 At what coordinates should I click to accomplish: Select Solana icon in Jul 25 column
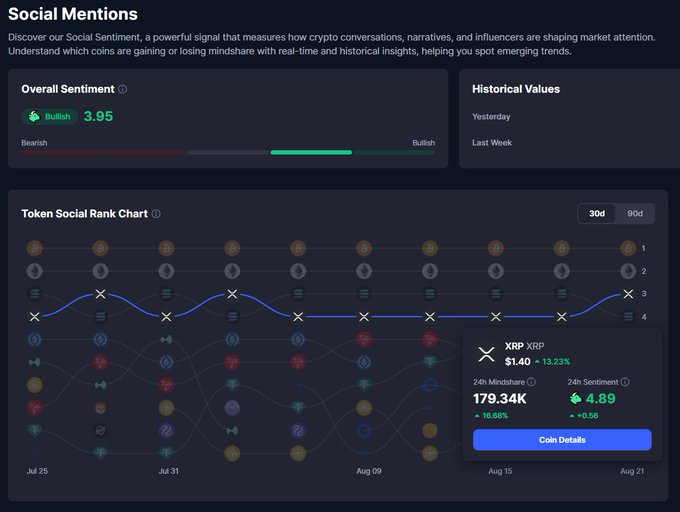[x=35, y=294]
